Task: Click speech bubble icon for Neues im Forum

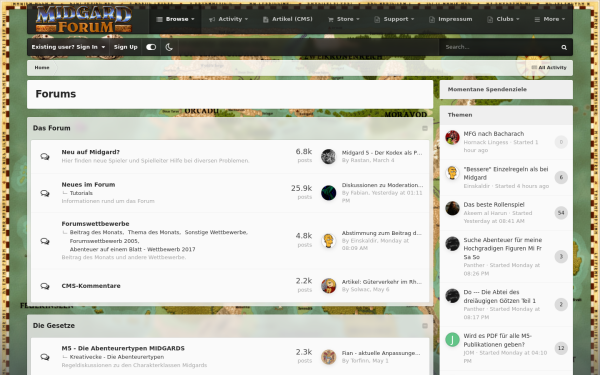Action: [x=45, y=193]
